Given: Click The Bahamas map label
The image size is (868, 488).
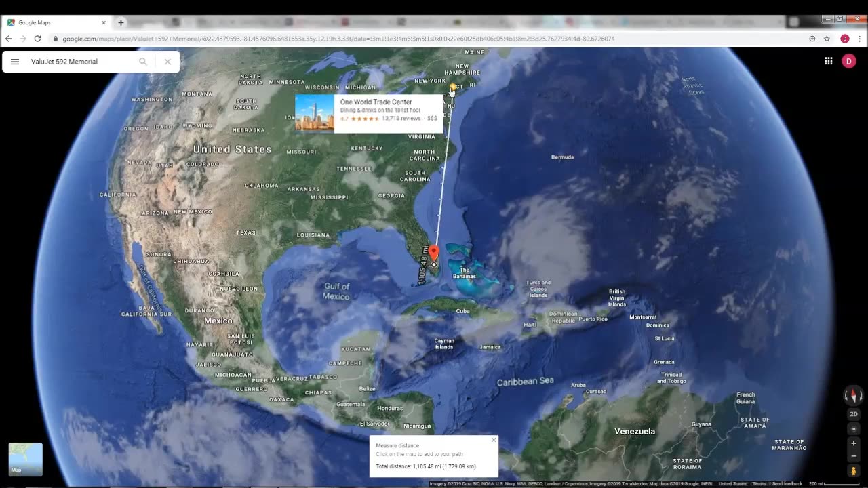Looking at the screenshot, I should [465, 273].
